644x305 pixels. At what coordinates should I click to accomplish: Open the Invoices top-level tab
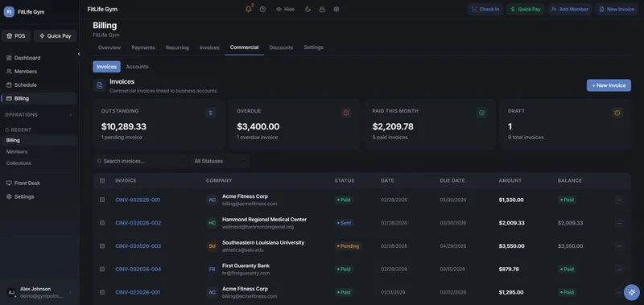click(x=209, y=47)
